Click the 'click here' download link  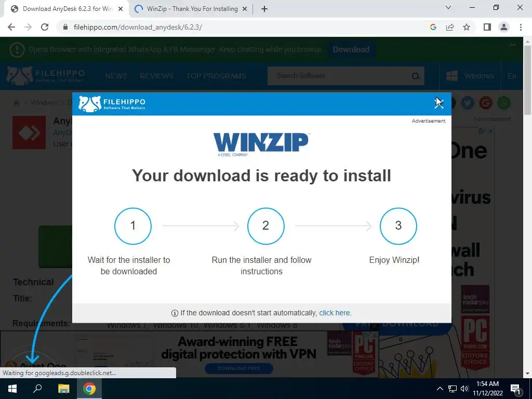click(x=335, y=313)
